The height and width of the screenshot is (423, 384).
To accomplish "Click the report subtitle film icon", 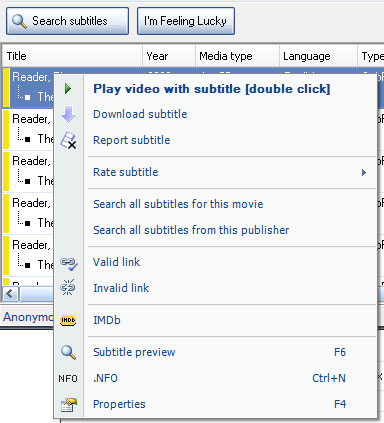I will point(68,140).
